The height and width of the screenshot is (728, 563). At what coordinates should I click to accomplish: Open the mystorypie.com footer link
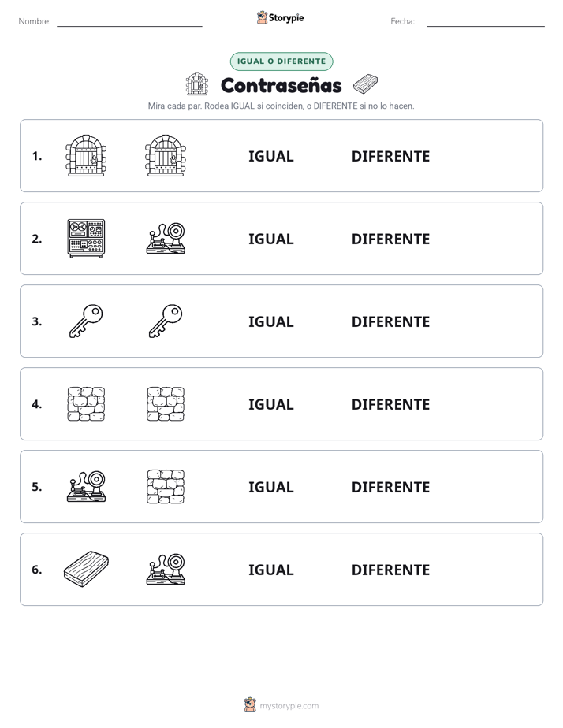[x=281, y=705]
